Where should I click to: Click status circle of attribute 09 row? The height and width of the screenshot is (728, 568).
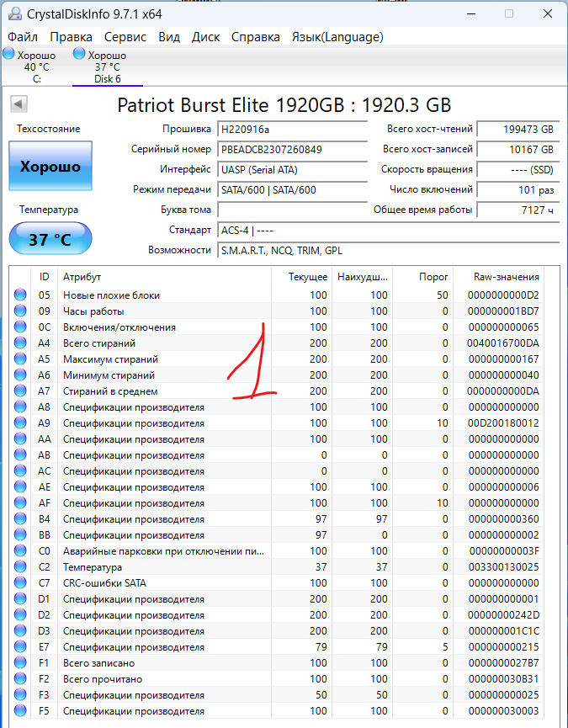[x=20, y=311]
